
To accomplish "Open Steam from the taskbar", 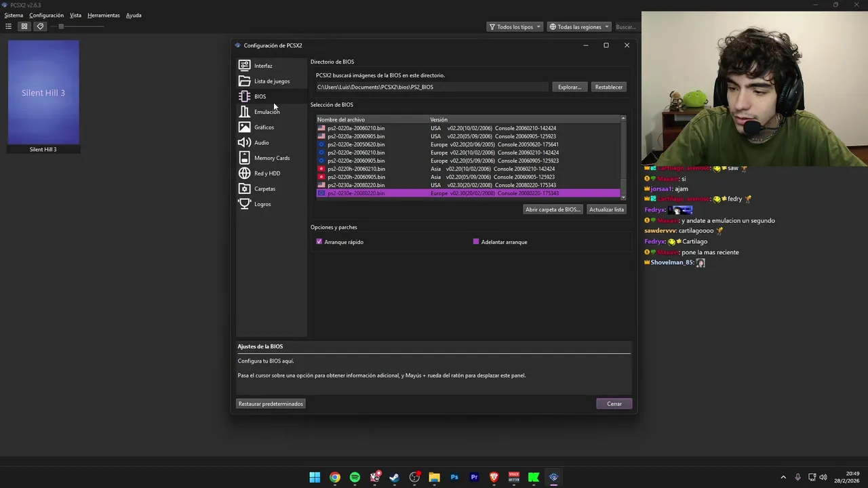I will [394, 477].
